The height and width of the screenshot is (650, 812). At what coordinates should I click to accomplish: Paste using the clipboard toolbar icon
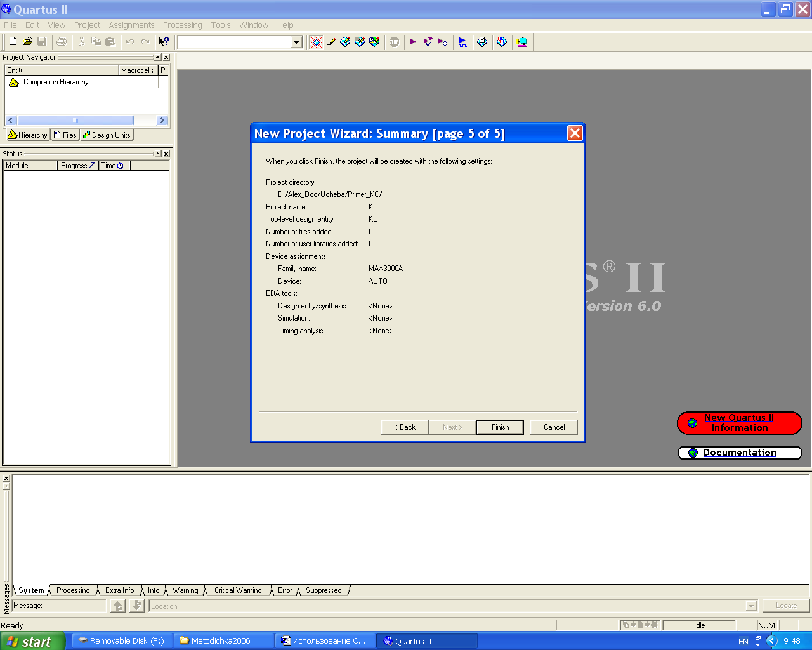110,42
